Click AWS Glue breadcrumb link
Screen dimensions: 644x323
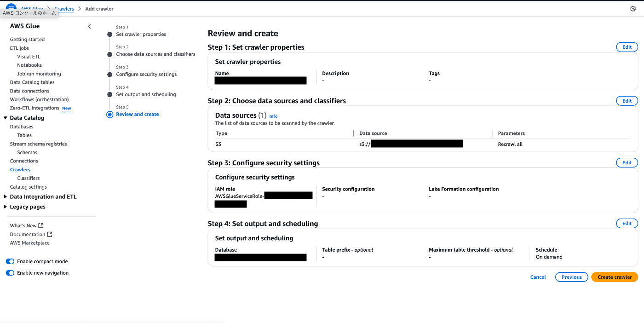32,9
